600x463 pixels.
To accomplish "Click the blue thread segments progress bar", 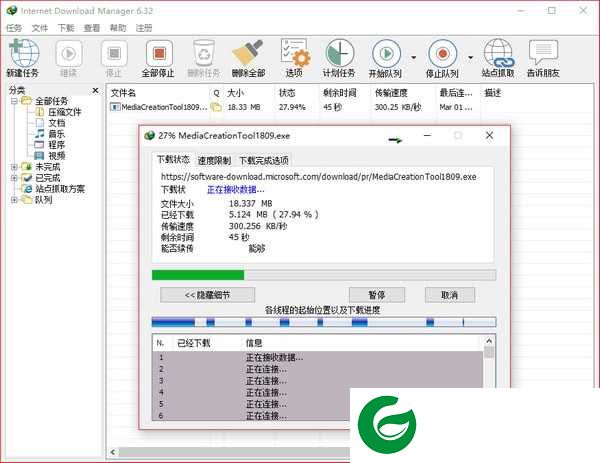I will click(324, 322).
